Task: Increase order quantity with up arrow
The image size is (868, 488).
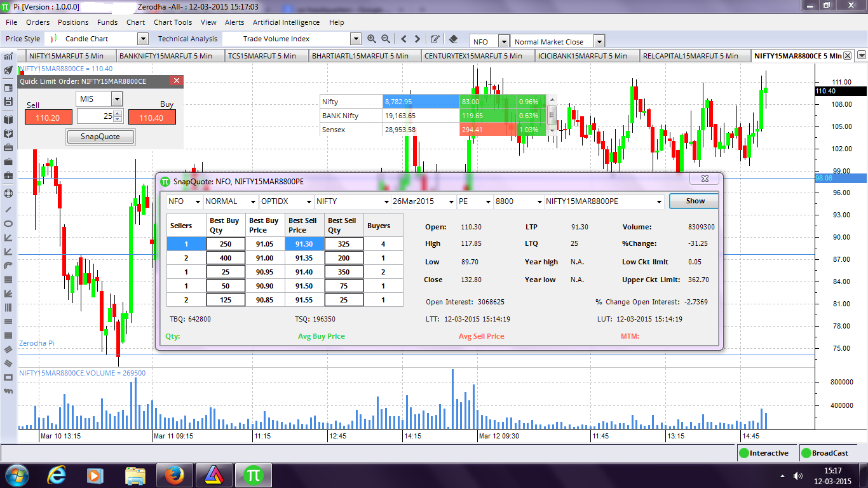Action: coord(117,113)
